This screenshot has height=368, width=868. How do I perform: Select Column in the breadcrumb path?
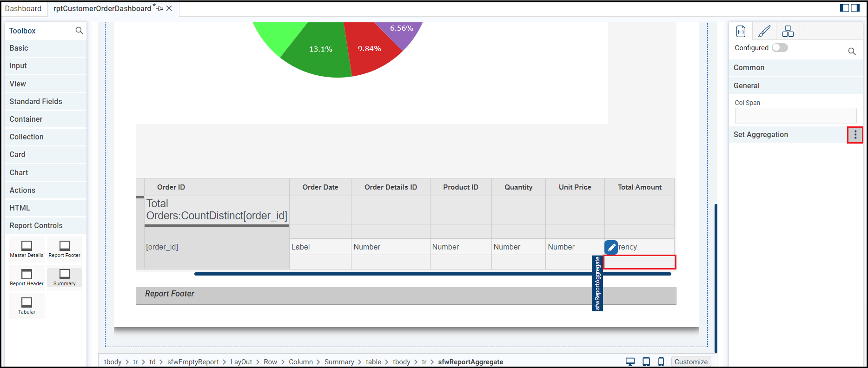click(x=301, y=362)
